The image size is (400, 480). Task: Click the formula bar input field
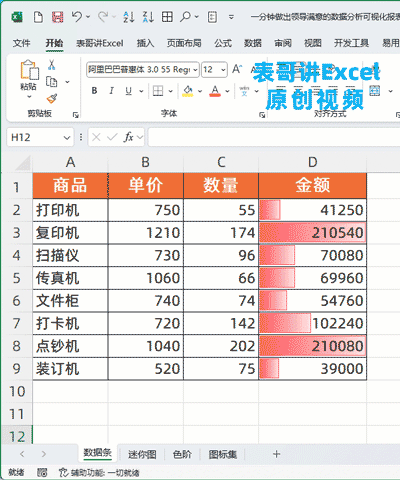(x=274, y=137)
